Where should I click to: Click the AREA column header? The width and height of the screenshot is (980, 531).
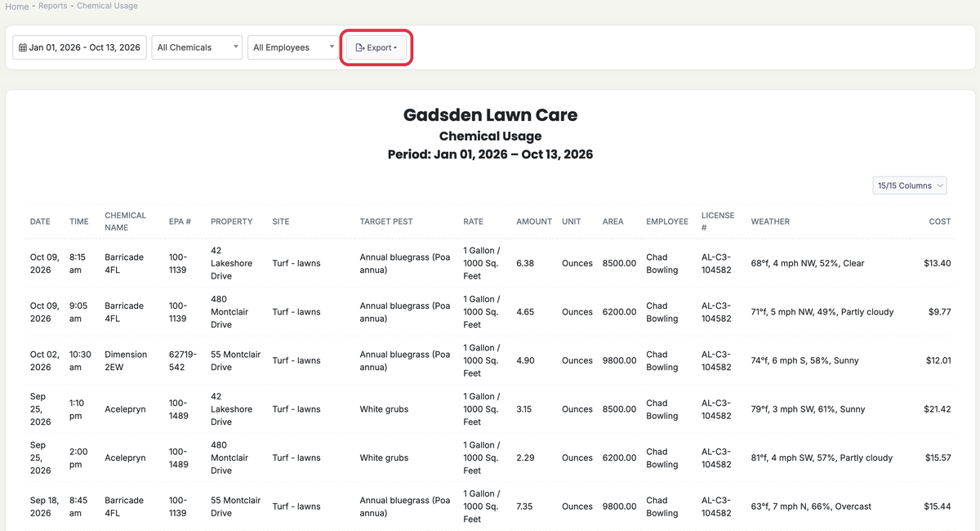pos(612,221)
